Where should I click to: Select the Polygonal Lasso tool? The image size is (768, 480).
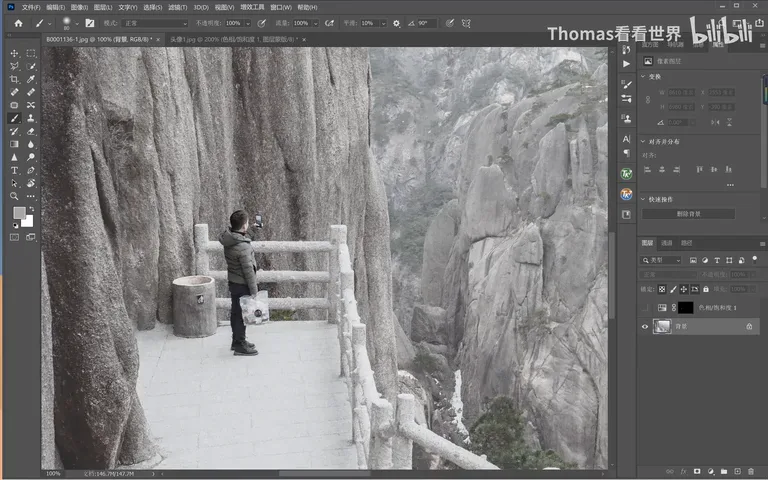click(x=14, y=66)
